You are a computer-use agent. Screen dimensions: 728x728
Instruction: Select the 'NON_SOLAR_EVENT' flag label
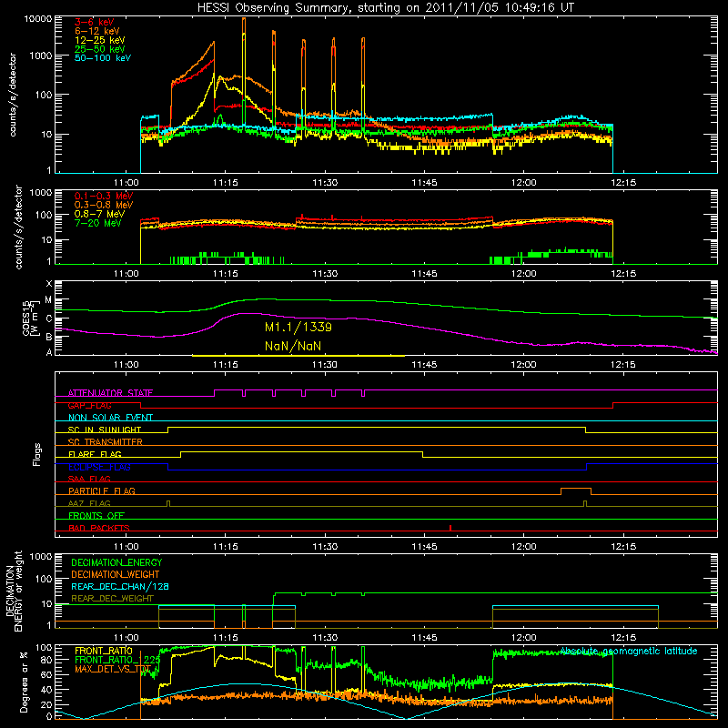click(x=110, y=418)
